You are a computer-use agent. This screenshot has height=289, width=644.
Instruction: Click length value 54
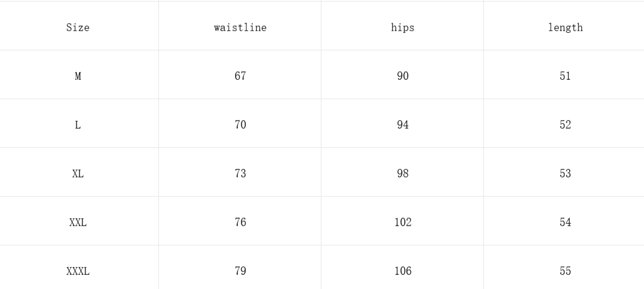[x=565, y=223]
